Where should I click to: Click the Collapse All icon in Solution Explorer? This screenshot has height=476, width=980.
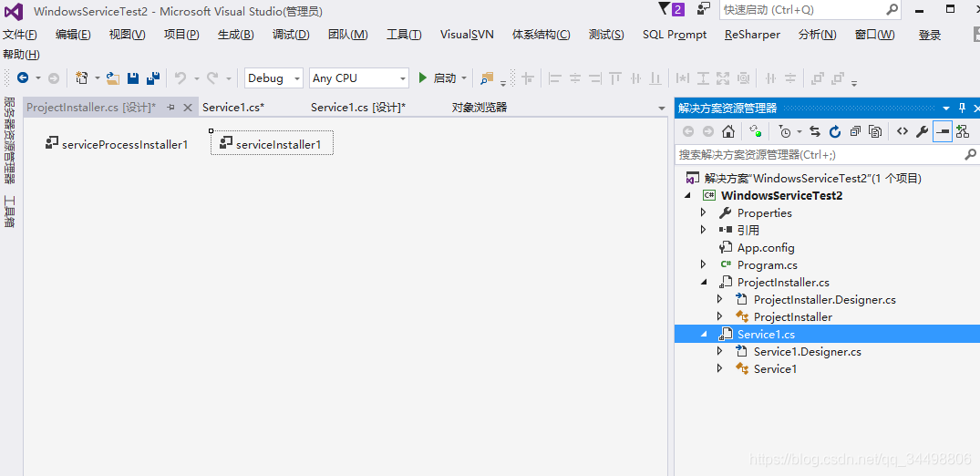pyautogui.click(x=856, y=131)
